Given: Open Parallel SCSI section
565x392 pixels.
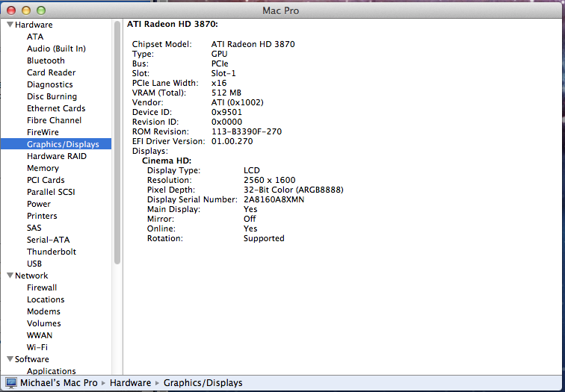Looking at the screenshot, I should 51,192.
